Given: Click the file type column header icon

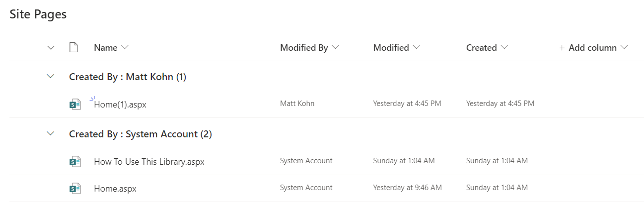Looking at the screenshot, I should tap(73, 48).
